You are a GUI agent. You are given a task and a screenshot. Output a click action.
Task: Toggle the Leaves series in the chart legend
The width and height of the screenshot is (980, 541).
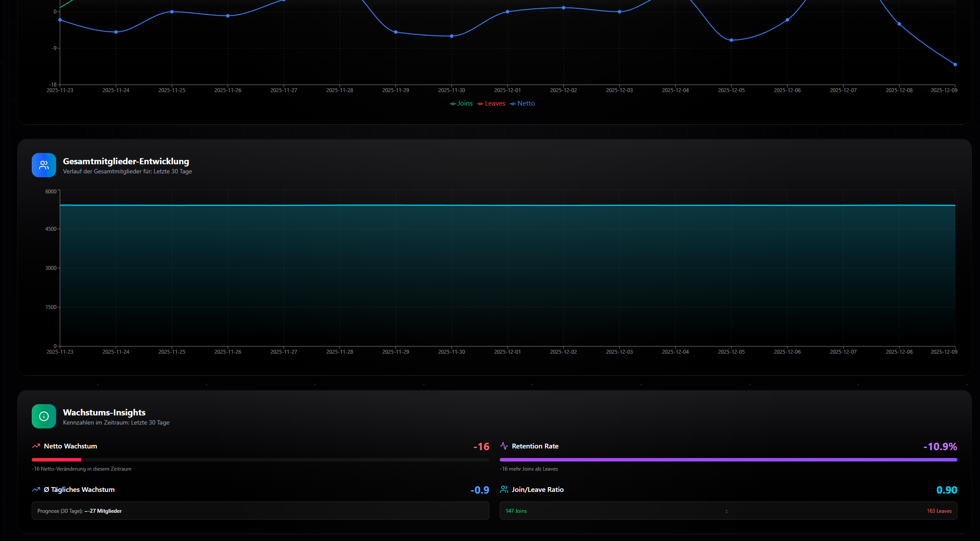tap(491, 103)
